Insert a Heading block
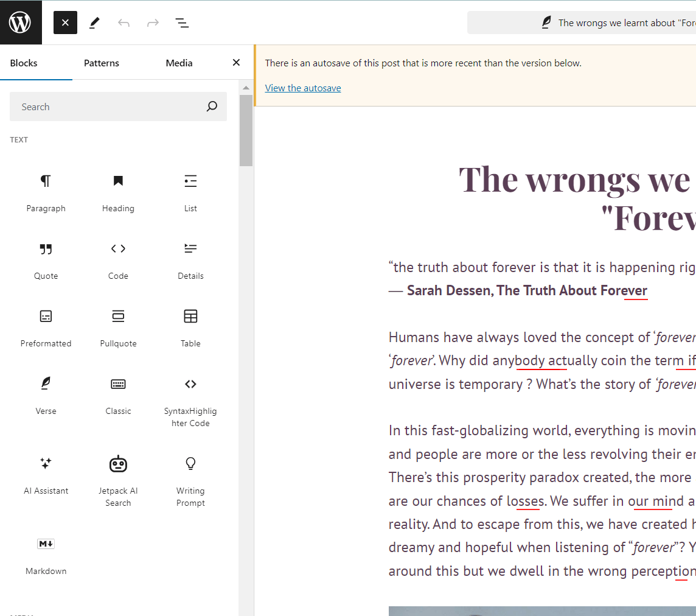 coord(118,192)
